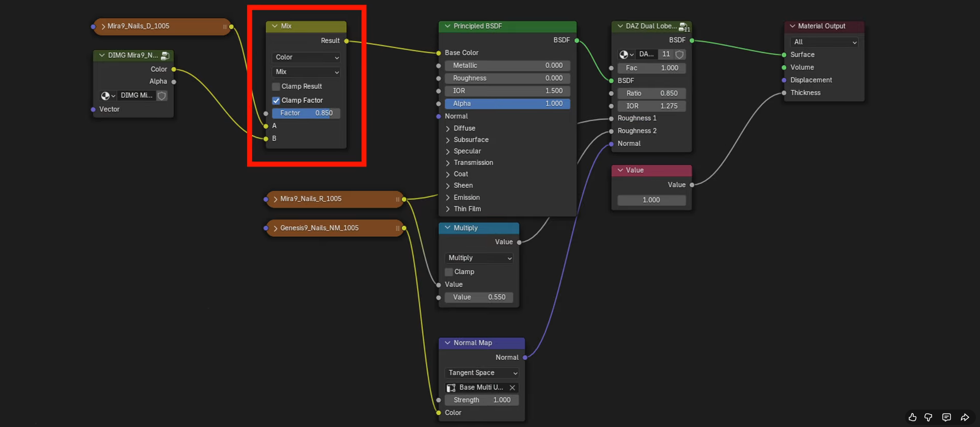
Task: Click the thumbs up feedback icon
Action: pyautogui.click(x=913, y=417)
